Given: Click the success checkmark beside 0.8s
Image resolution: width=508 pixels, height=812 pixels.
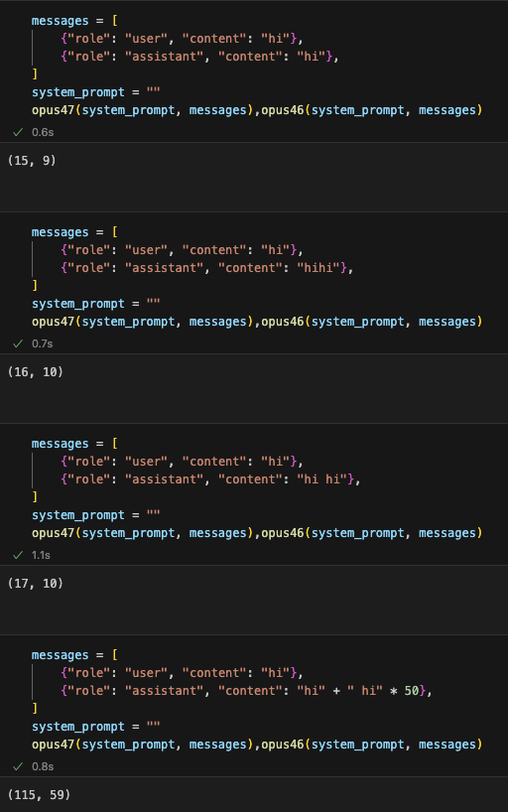Looking at the screenshot, I should [x=18, y=766].
